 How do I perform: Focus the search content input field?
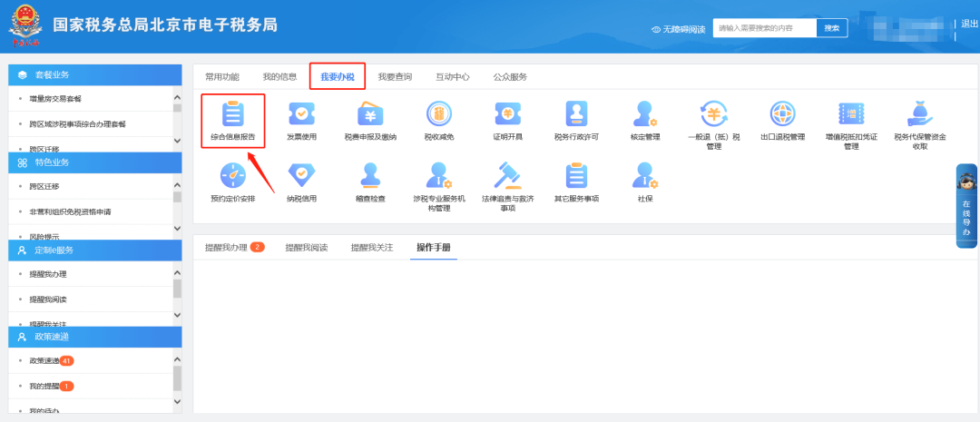tap(765, 28)
